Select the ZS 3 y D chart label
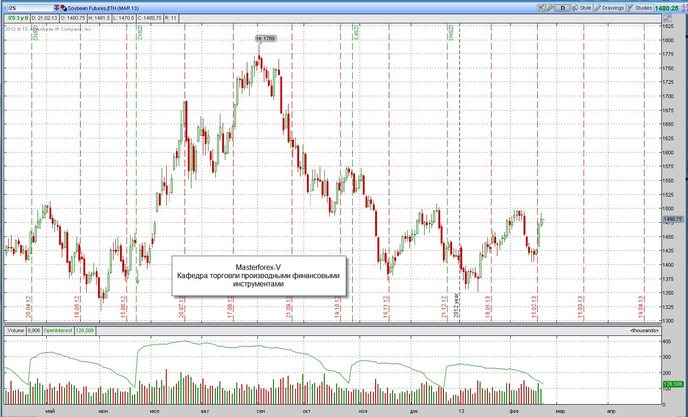688x417 pixels. 18,18
